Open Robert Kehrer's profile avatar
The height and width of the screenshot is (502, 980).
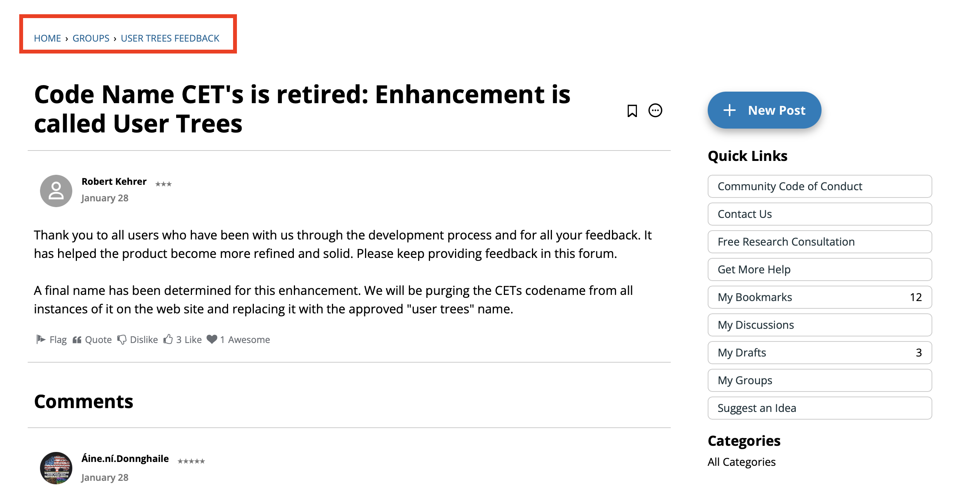(x=56, y=191)
